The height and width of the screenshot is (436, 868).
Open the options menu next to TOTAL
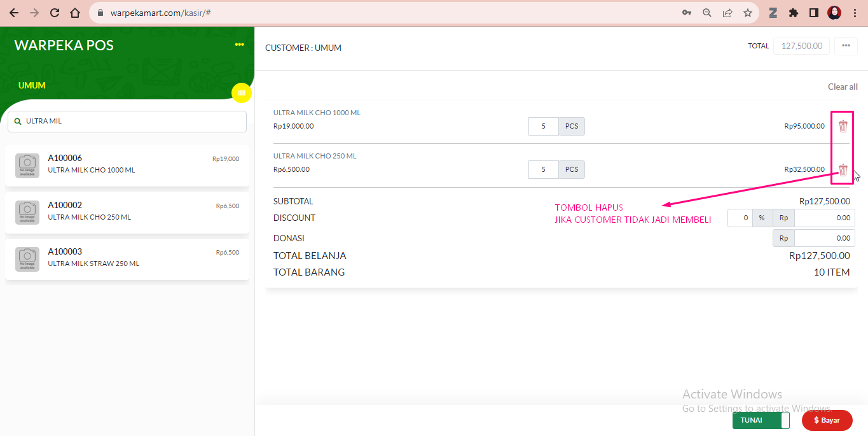pos(846,46)
